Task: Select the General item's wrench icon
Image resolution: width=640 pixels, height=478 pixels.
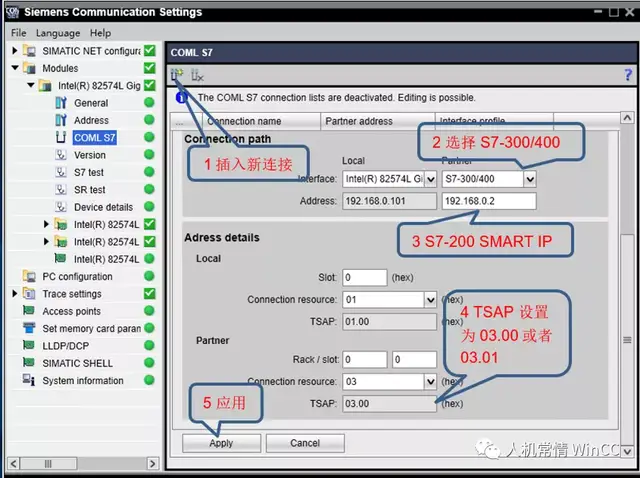Action: pyautogui.click(x=61, y=103)
